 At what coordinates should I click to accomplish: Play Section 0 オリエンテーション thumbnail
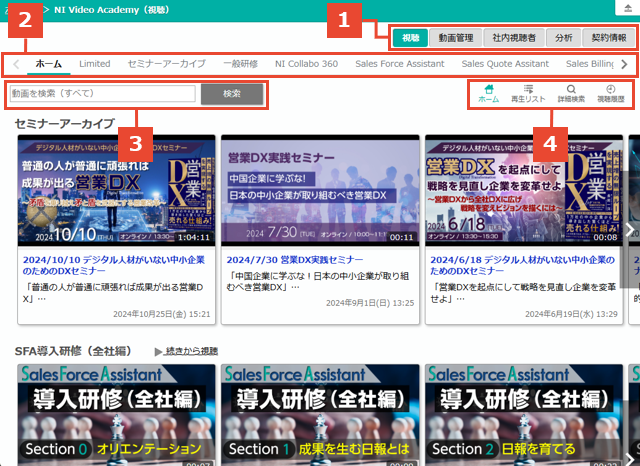coord(117,415)
